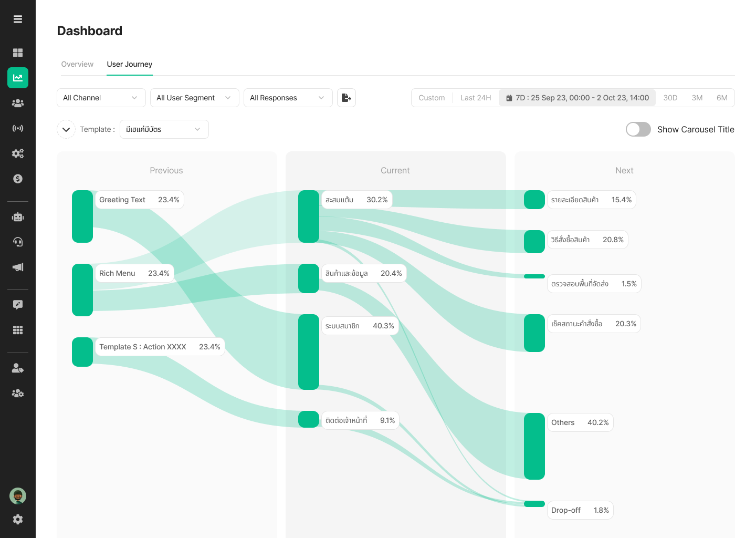This screenshot has width=756, height=538.
Task: Open the All Responses dropdown
Action: [x=288, y=98]
